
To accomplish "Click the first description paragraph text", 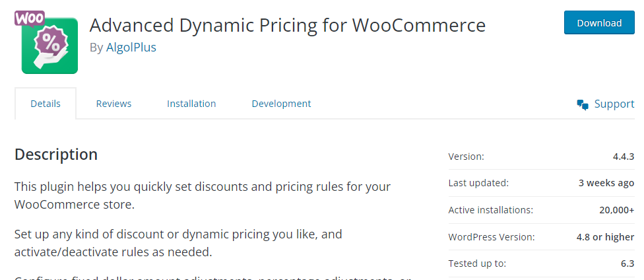I will pyautogui.click(x=202, y=195).
